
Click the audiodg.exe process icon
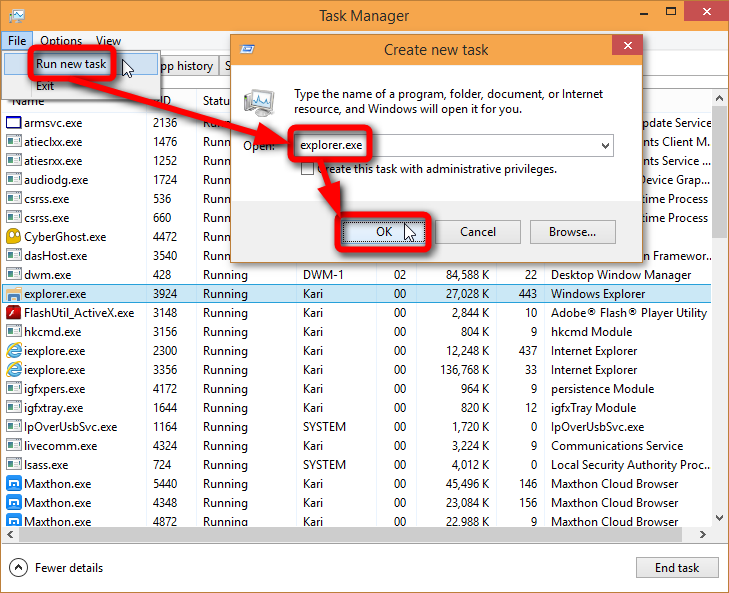pos(13,180)
